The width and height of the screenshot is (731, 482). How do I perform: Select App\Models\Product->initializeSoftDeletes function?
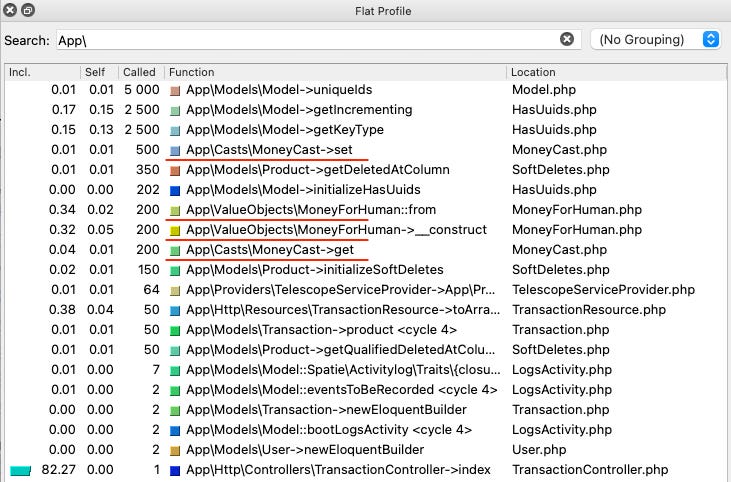point(315,270)
